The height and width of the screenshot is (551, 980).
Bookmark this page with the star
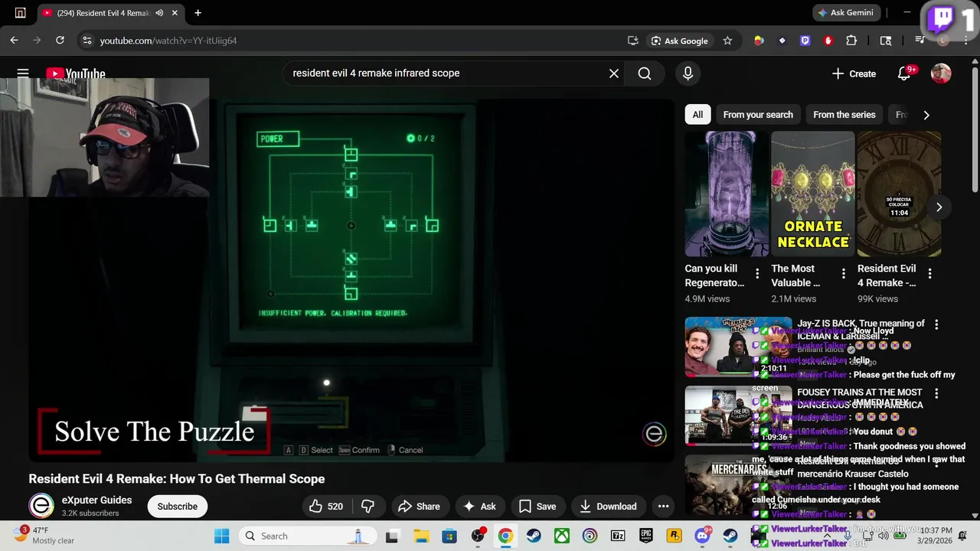click(x=727, y=41)
